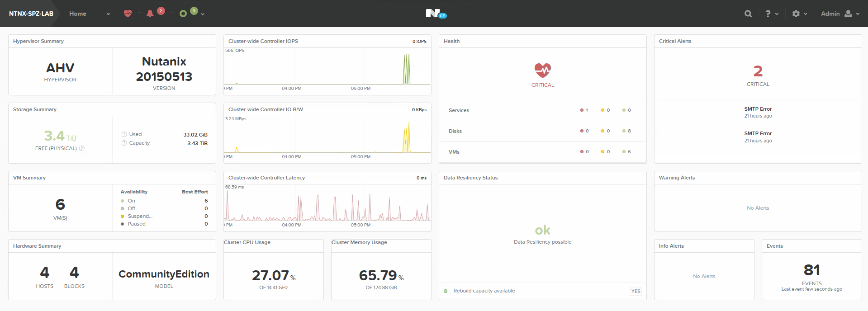Image resolution: width=868 pixels, height=311 pixels.
Task: Click the alerts bell icon
Action: tap(150, 14)
